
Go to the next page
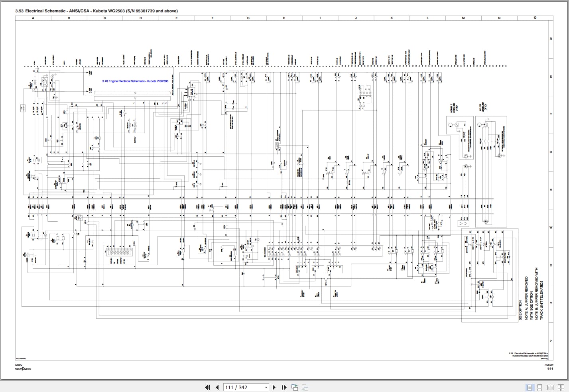pyautogui.click(x=274, y=387)
